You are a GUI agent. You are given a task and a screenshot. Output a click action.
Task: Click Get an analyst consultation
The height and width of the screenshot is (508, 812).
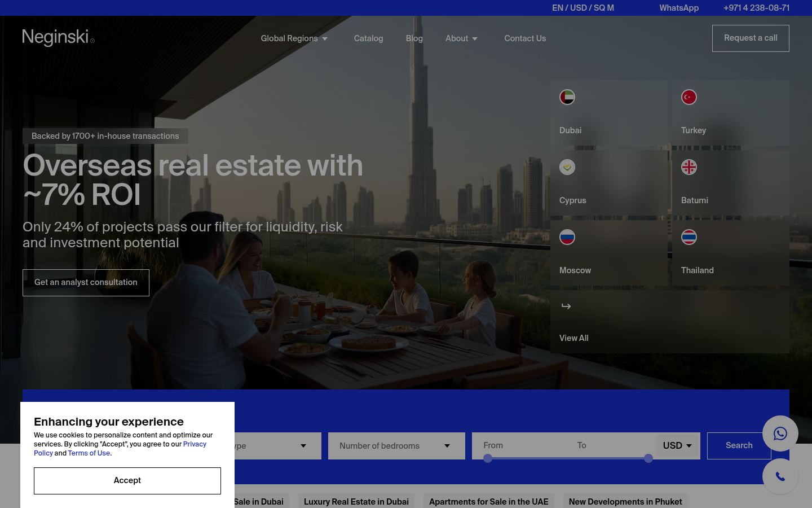[86, 283]
